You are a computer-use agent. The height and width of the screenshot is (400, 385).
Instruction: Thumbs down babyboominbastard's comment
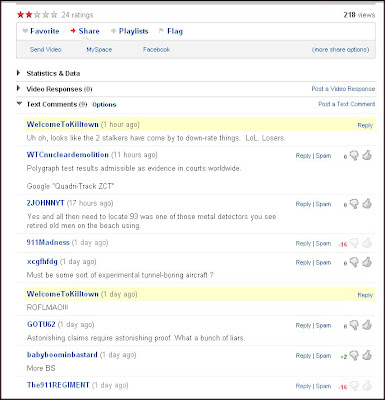[x=354, y=356]
